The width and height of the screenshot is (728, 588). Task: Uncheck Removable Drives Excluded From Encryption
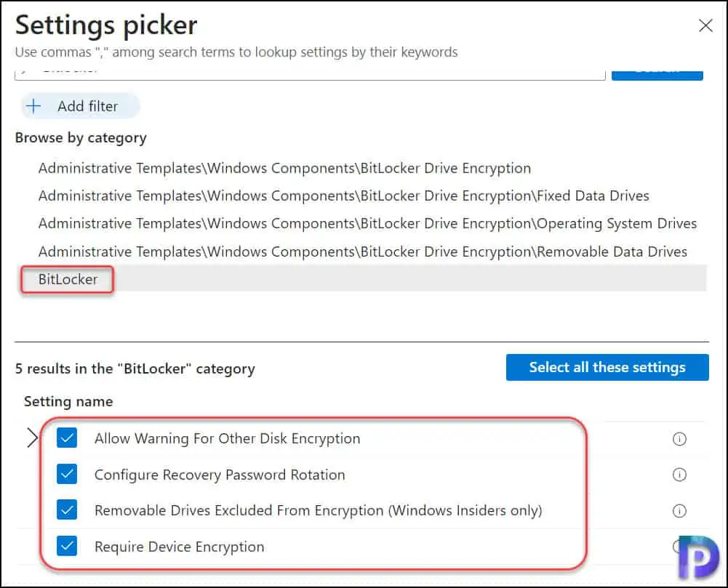coord(67,510)
